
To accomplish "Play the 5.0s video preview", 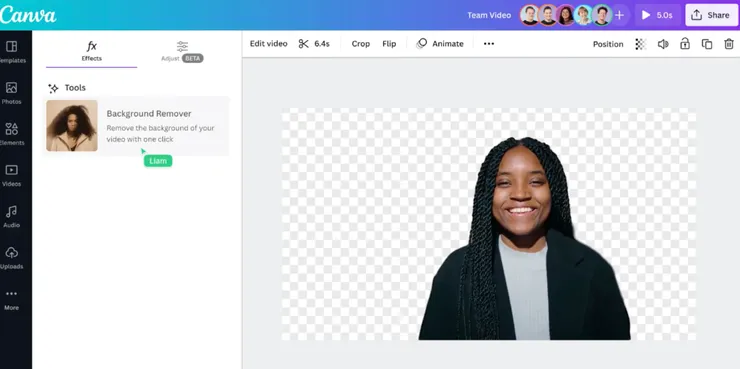I will pyautogui.click(x=657, y=15).
